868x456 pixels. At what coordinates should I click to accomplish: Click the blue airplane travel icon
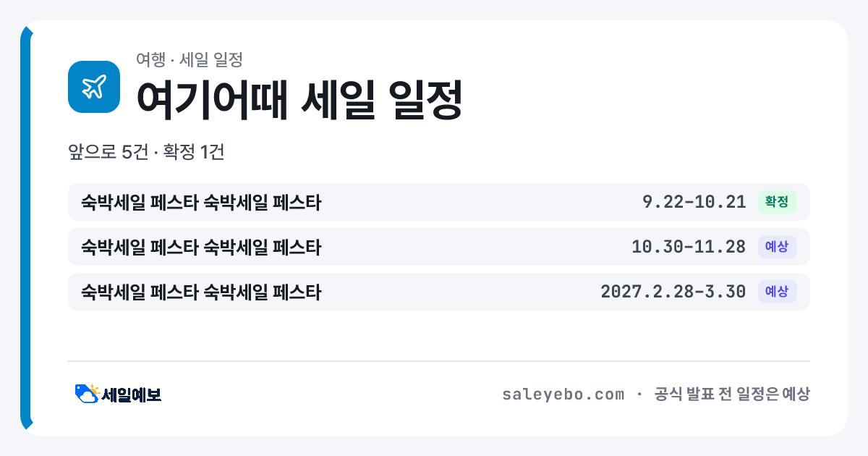(x=94, y=87)
